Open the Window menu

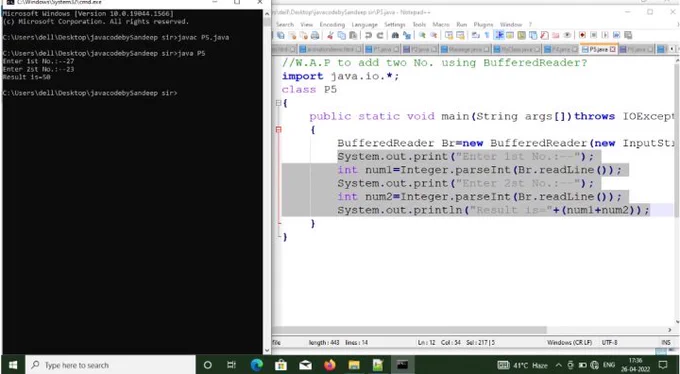511,24
